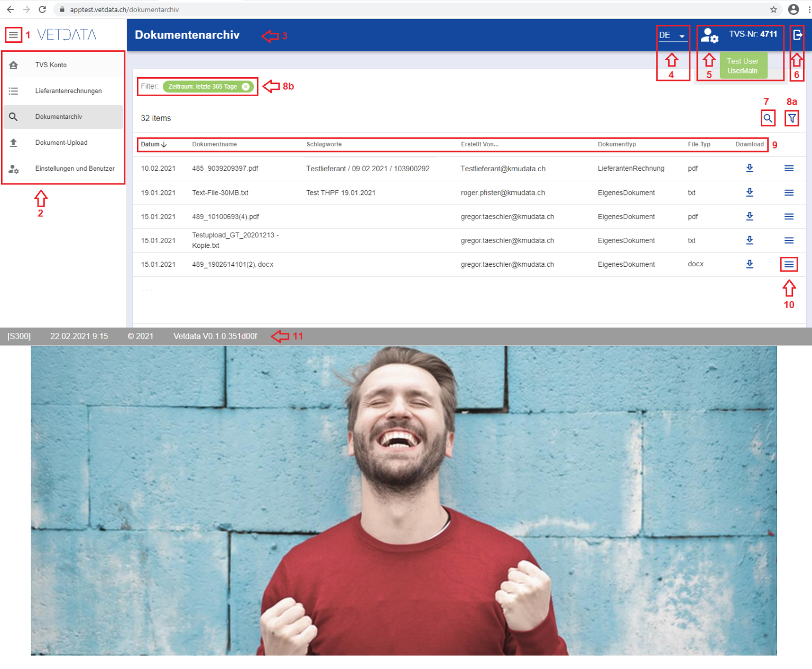Open the DE language dropdown
Viewport: 812px width, 669px height.
pyautogui.click(x=672, y=35)
